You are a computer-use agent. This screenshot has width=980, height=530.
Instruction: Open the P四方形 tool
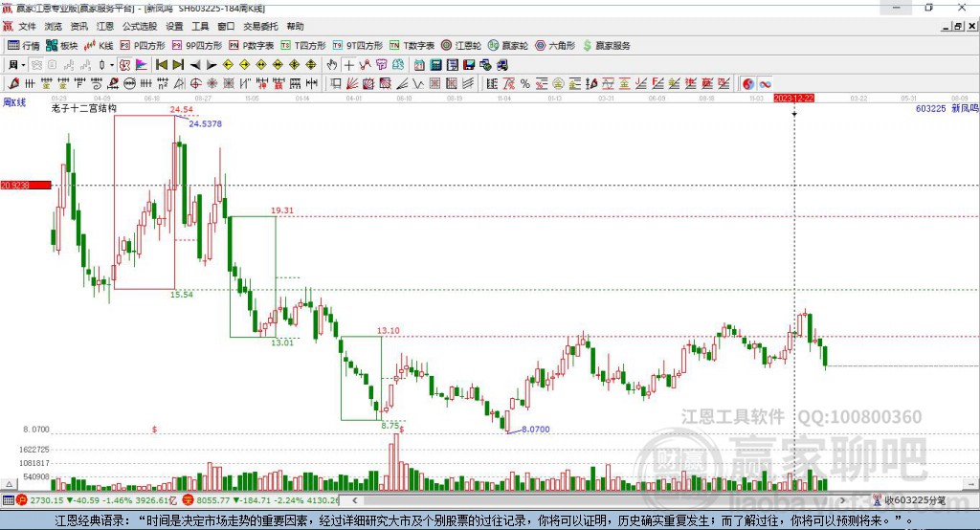pos(143,46)
